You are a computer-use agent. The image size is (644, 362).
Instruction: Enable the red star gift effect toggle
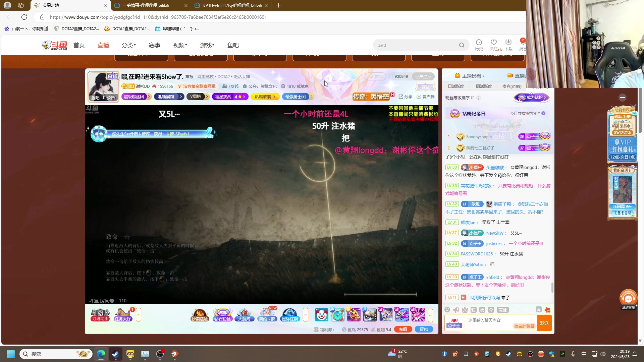[548, 310]
